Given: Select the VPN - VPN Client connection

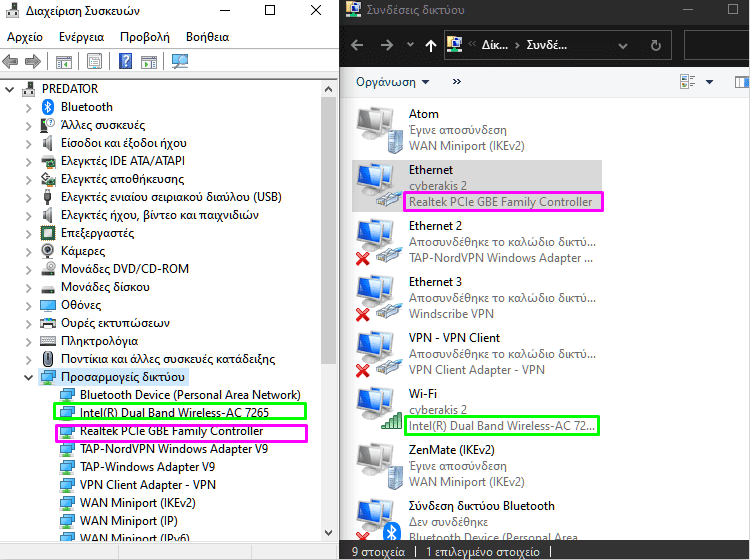Looking at the screenshot, I should (477, 353).
